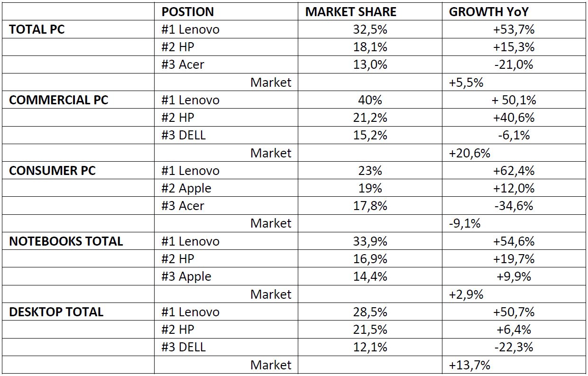This screenshot has width=588, height=376.
Task: Select the CONSUMER PC row label
Action: coord(52,171)
